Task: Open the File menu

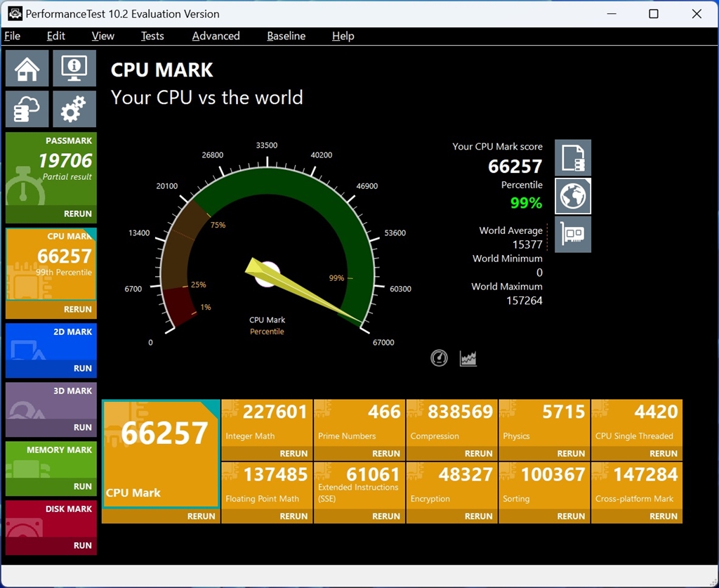Action: coord(13,36)
